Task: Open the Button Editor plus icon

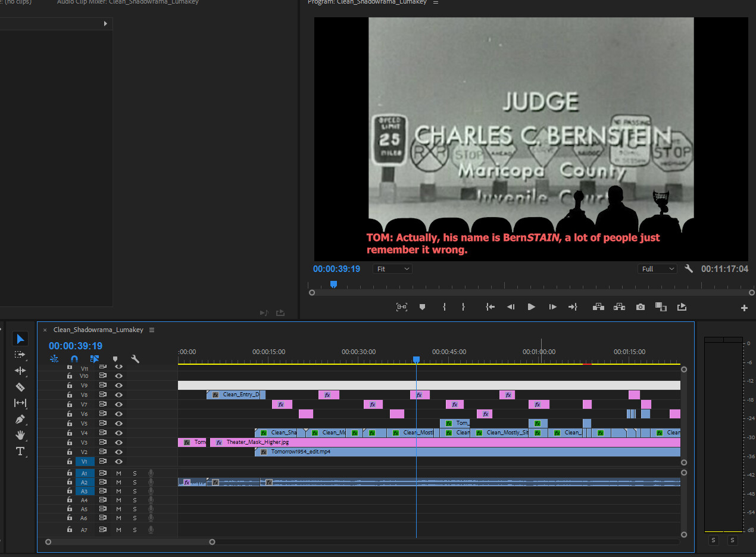Action: [744, 308]
